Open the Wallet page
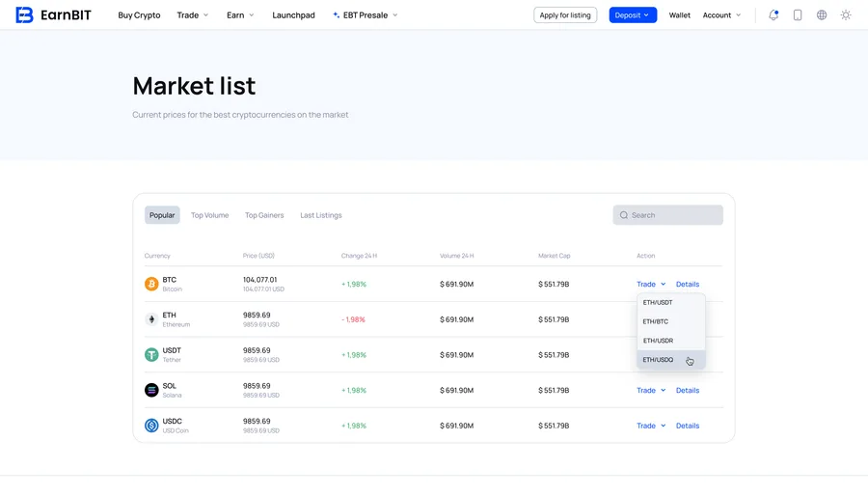This screenshot has height=496, width=868. [x=679, y=14]
